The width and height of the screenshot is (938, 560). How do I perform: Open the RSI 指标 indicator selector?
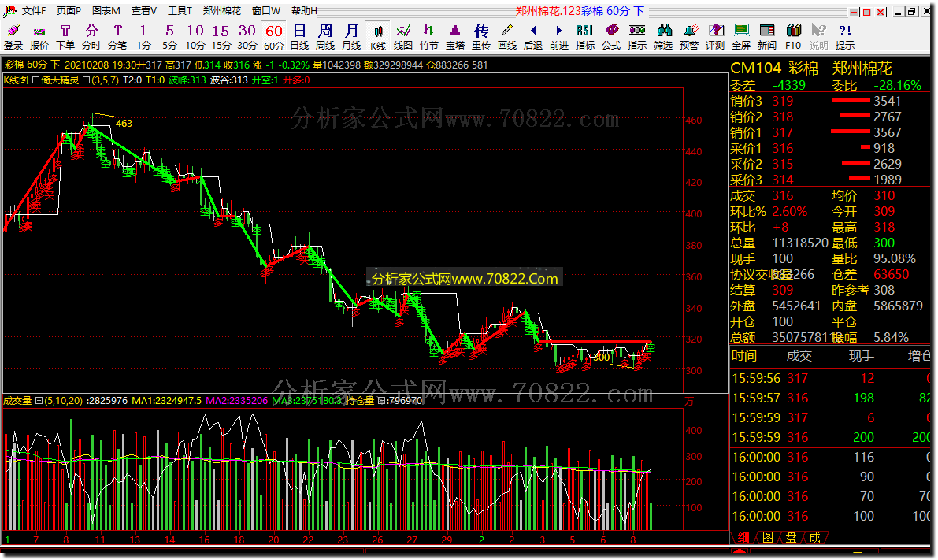[585, 37]
